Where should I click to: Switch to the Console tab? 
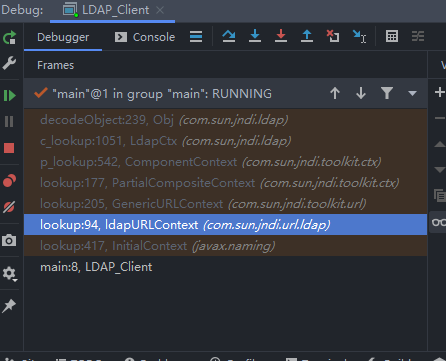tap(145, 37)
